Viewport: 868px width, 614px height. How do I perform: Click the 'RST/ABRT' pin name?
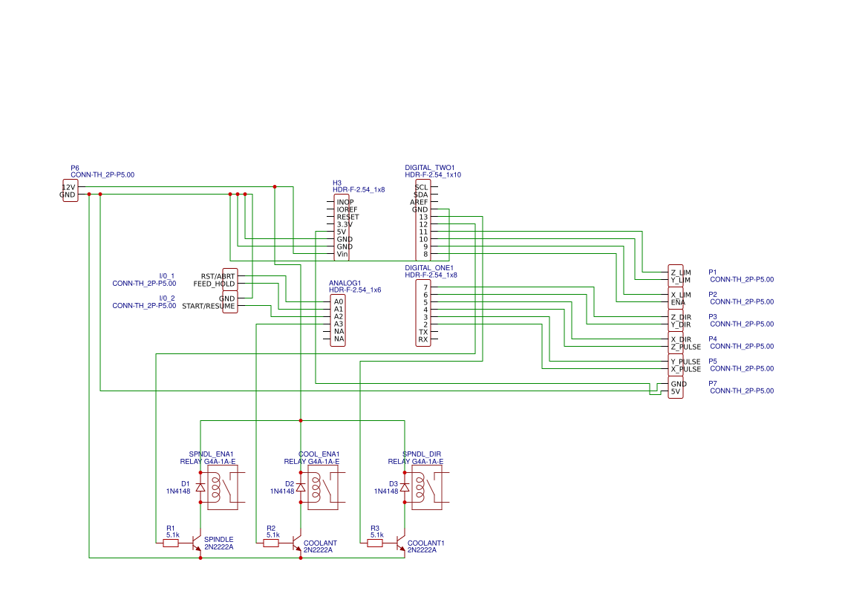pyautogui.click(x=218, y=276)
